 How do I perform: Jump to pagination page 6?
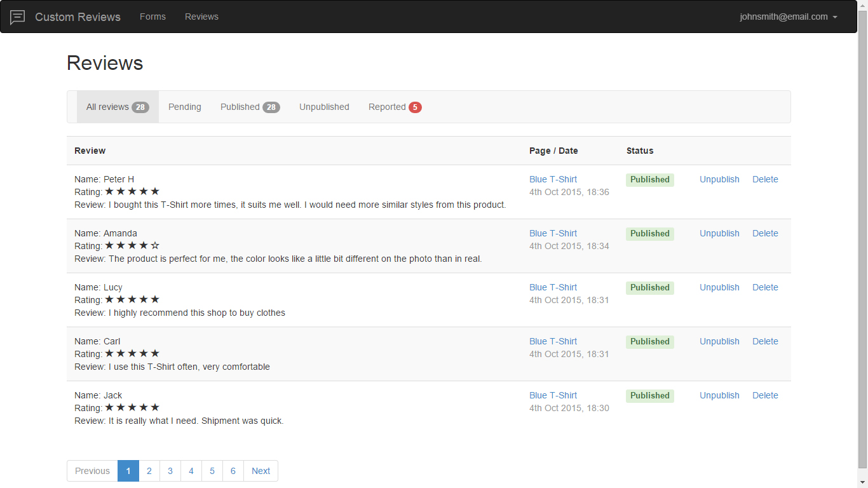pos(233,471)
